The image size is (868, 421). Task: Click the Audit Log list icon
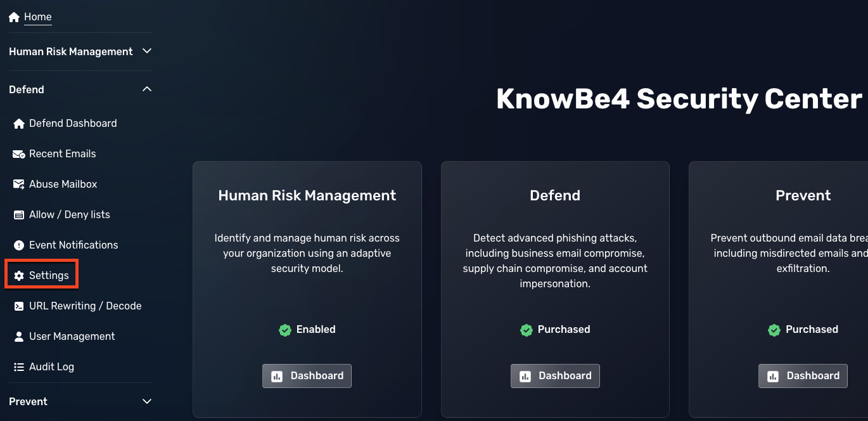19,366
